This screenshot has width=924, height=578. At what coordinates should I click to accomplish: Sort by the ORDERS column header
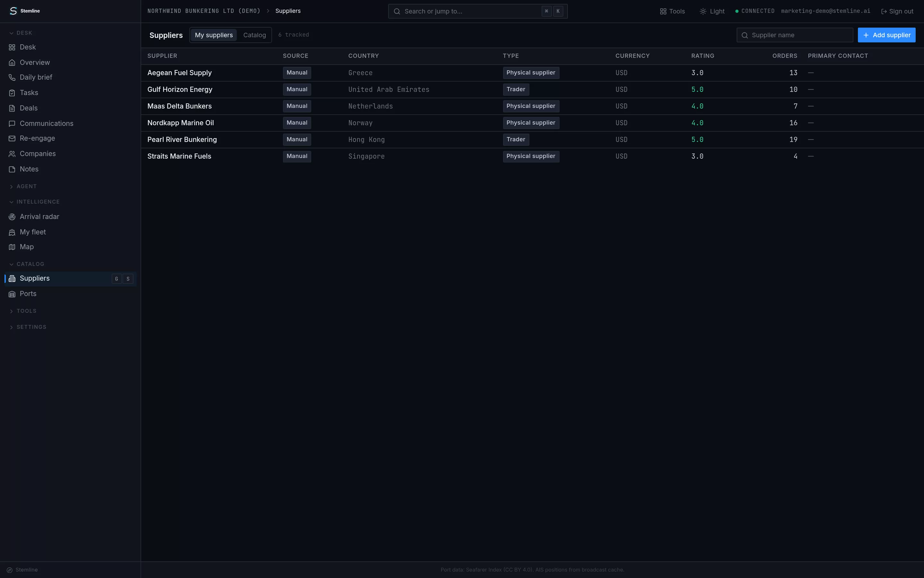(x=785, y=56)
